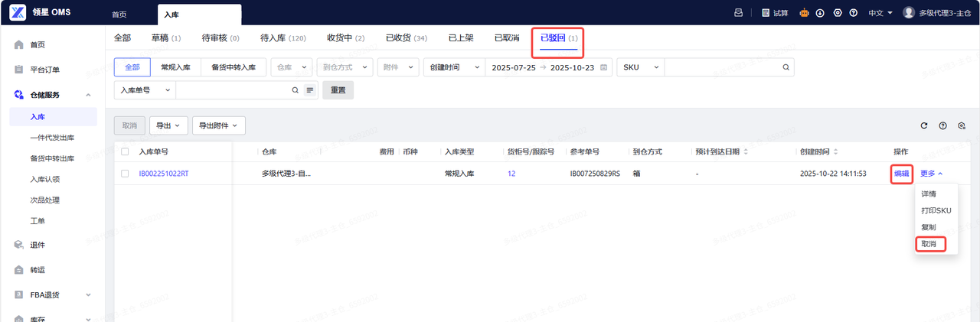This screenshot has width=980, height=322.
Task: Open the 创建时间 date type dropdown
Action: click(x=455, y=67)
